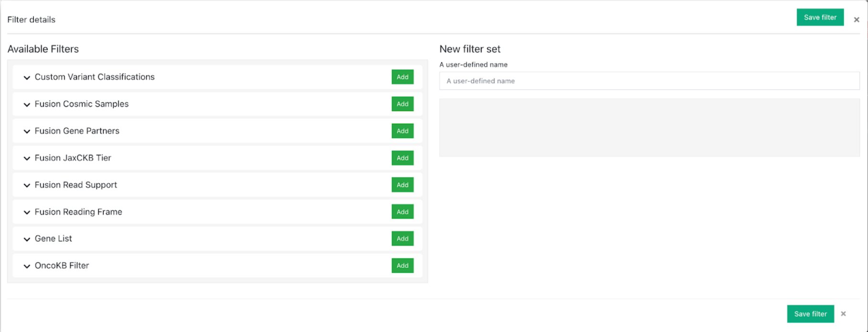The image size is (868, 332).
Task: Add the OncoKB Filter
Action: tap(402, 266)
